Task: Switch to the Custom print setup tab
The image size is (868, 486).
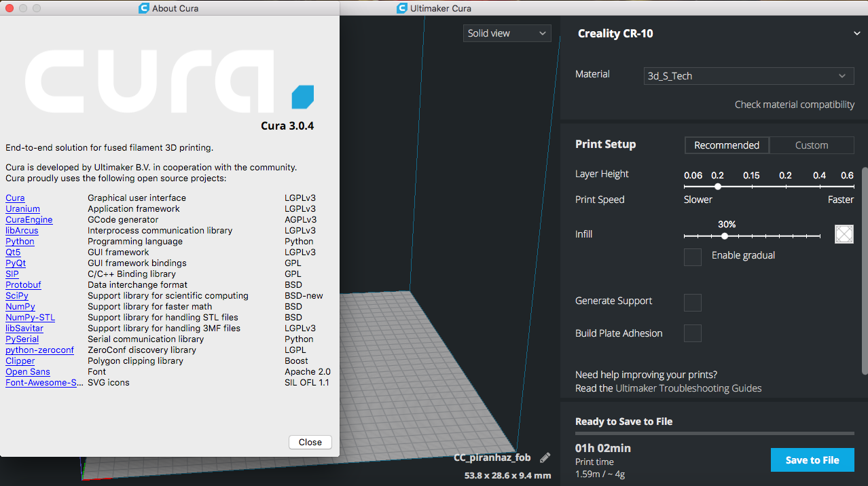Action: pos(812,145)
